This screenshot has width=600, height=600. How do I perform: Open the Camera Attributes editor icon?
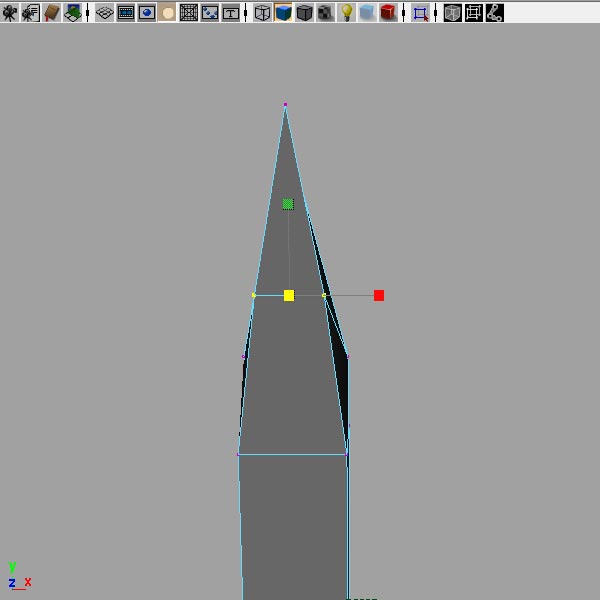30,13
